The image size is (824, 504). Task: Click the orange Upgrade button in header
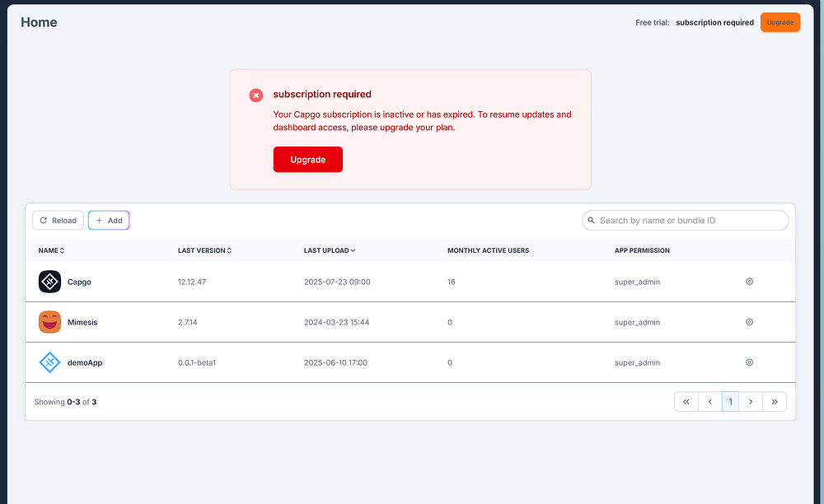click(780, 22)
